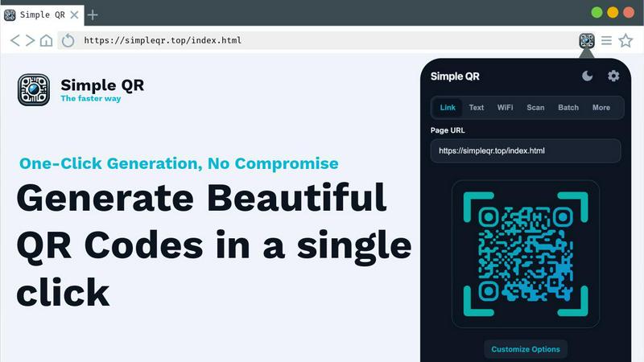This screenshot has height=362, width=644.
Task: Reload the page with refresh icon
Action: point(68,40)
